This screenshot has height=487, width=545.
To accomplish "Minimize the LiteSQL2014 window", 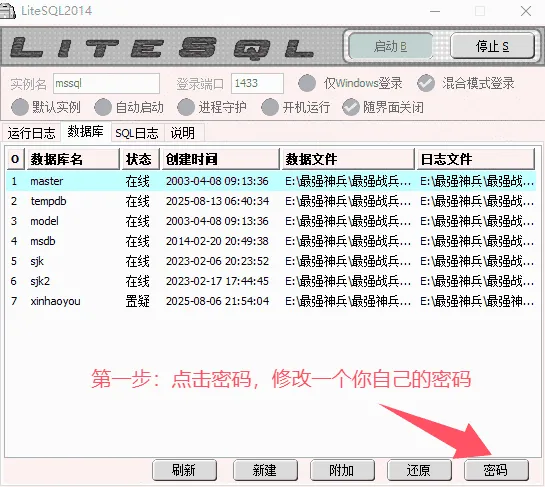I will click(435, 11).
